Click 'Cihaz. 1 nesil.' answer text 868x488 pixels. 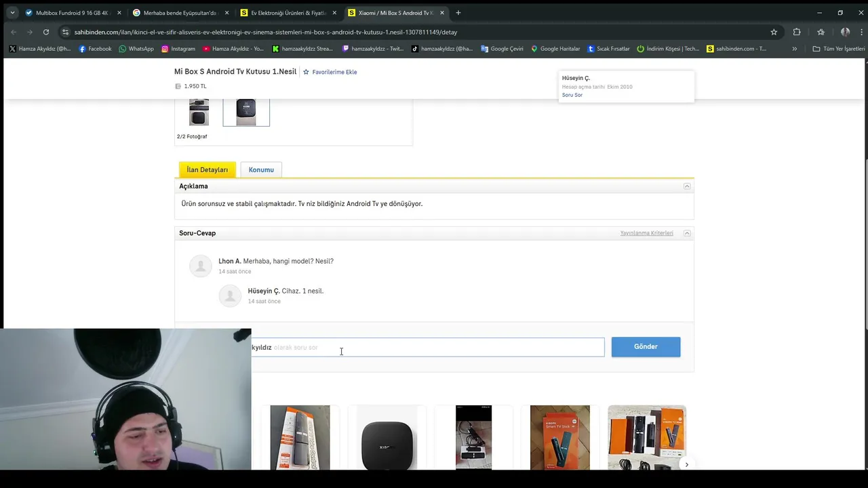(x=302, y=291)
